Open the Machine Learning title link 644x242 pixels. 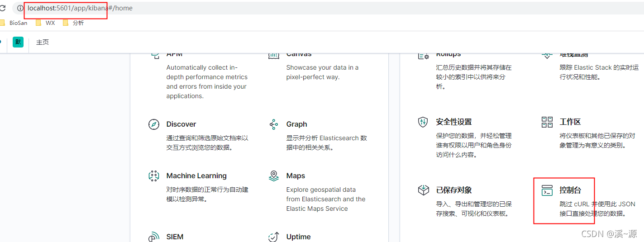[196, 176]
